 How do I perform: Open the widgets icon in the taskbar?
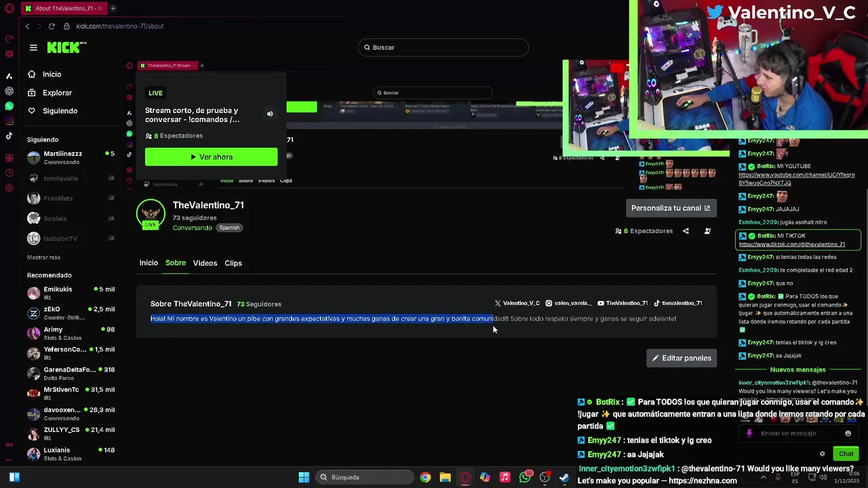pos(14,477)
